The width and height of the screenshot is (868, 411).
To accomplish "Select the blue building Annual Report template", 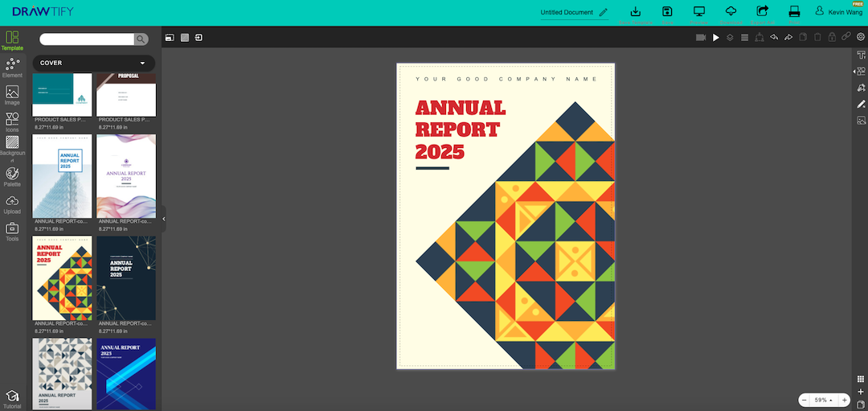I will tap(62, 176).
